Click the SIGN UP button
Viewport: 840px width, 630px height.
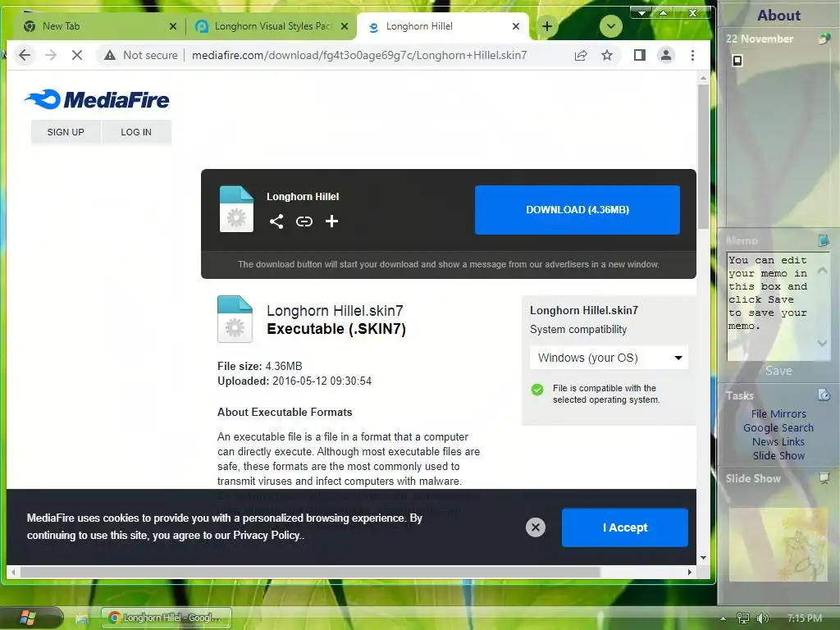pos(66,132)
